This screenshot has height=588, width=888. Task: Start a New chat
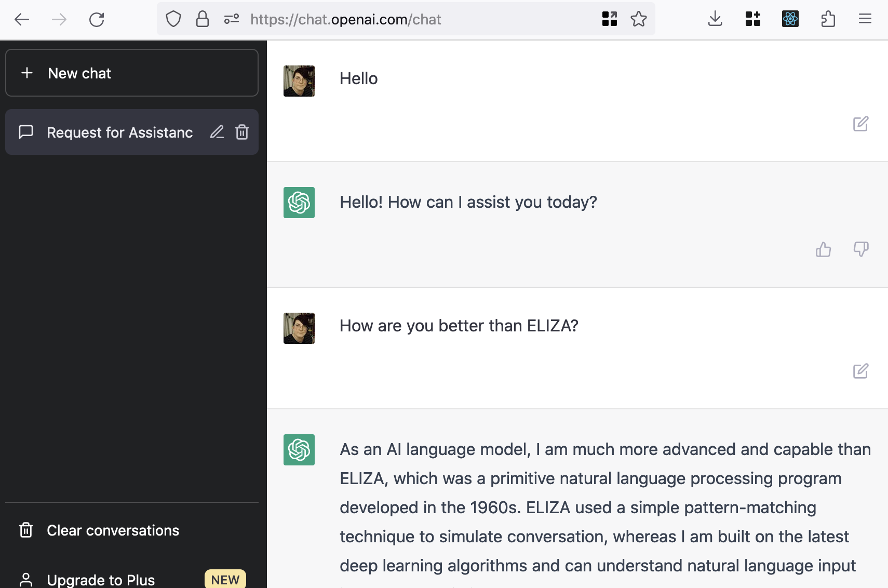[132, 73]
